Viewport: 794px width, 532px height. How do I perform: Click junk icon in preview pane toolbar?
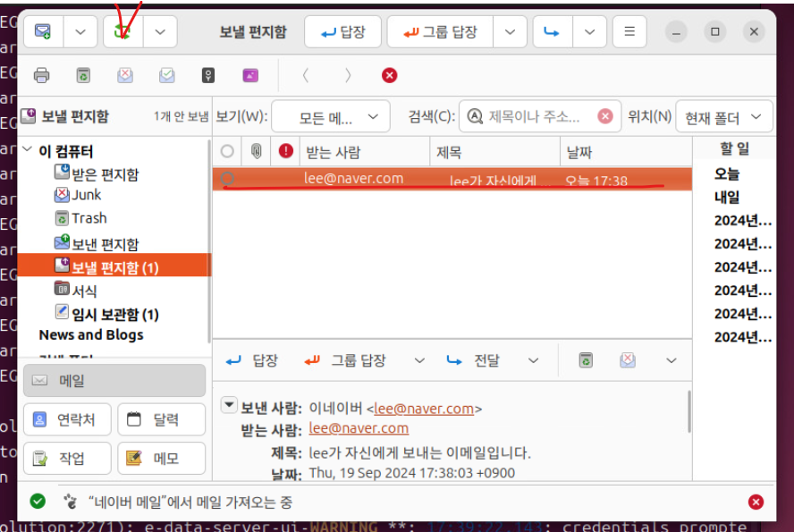click(628, 360)
